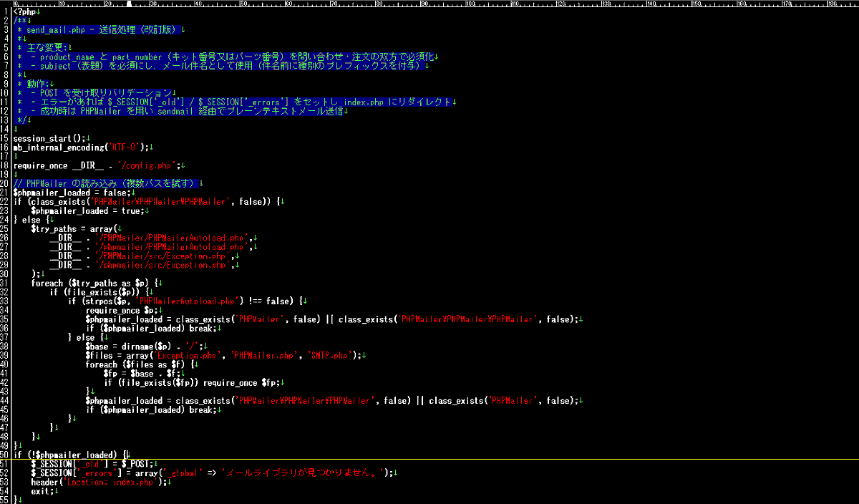Click line number 31 in the gutter
This screenshot has width=859, height=504.
click(6, 283)
